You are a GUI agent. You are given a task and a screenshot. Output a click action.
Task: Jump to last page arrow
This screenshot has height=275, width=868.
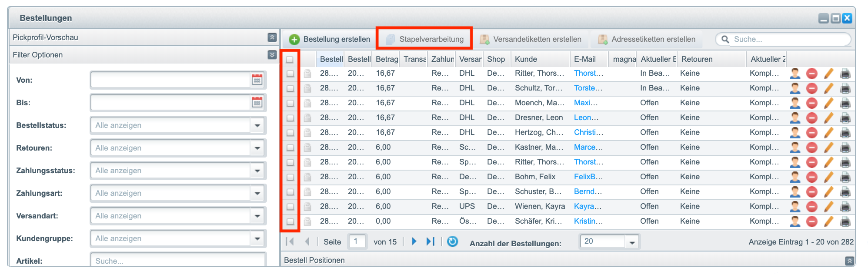(431, 241)
